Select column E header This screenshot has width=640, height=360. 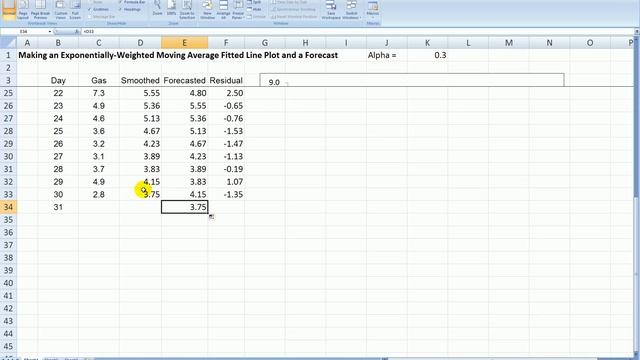tap(184, 42)
